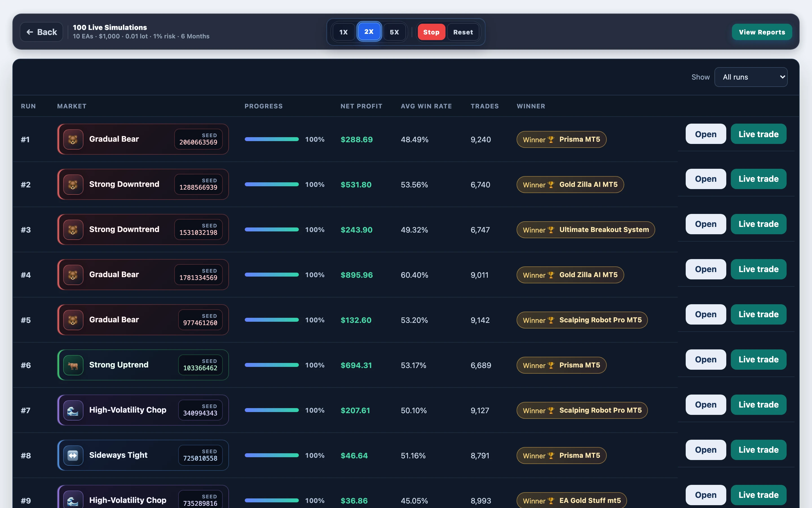Click the 100 Live Simulations title
Image resolution: width=812 pixels, height=508 pixels.
pos(110,28)
